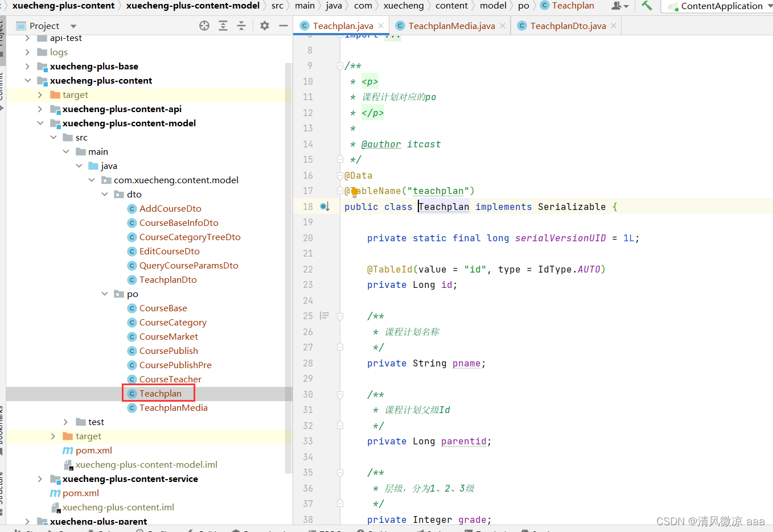Select CourseBaseInfoDto in the project tree
Viewport: 773px width, 532px height.
[179, 222]
